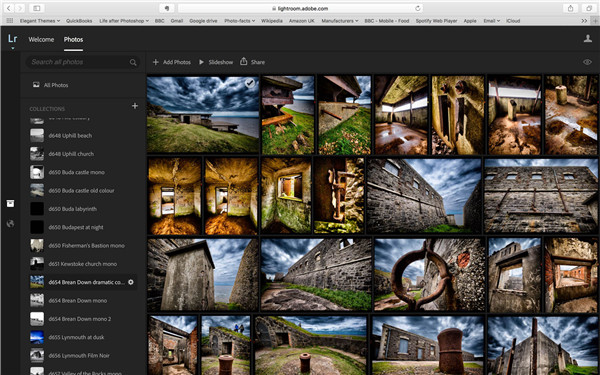Open the iCloud bookmark

click(513, 21)
